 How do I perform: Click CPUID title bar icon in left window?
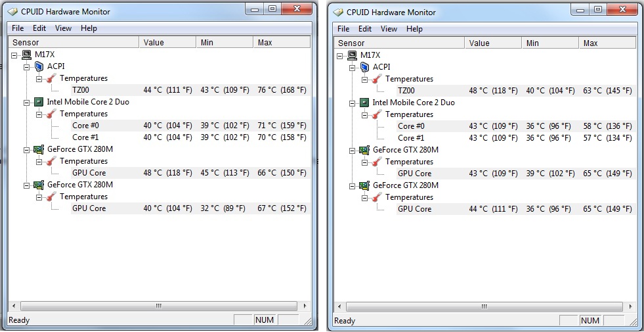click(x=12, y=12)
